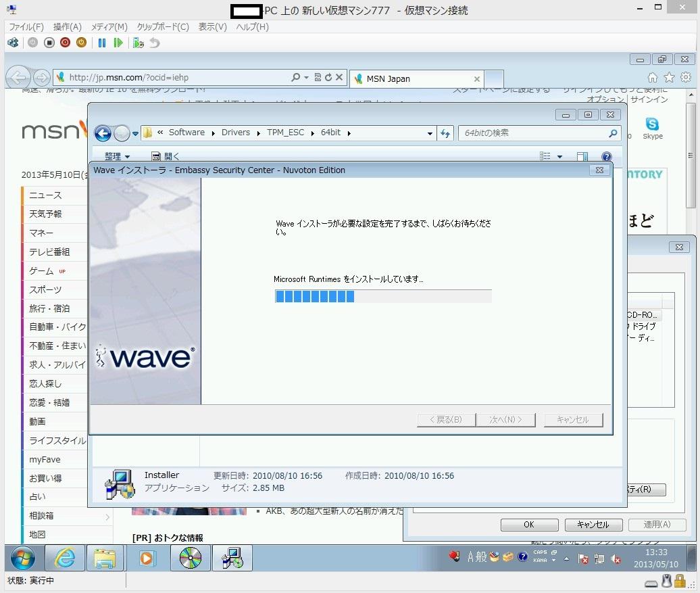Click the Action Center flag tray icon

pyautogui.click(x=583, y=559)
